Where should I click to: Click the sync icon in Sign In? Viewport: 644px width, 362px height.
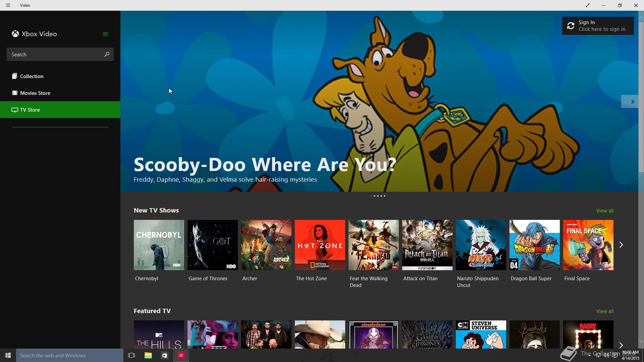(571, 26)
